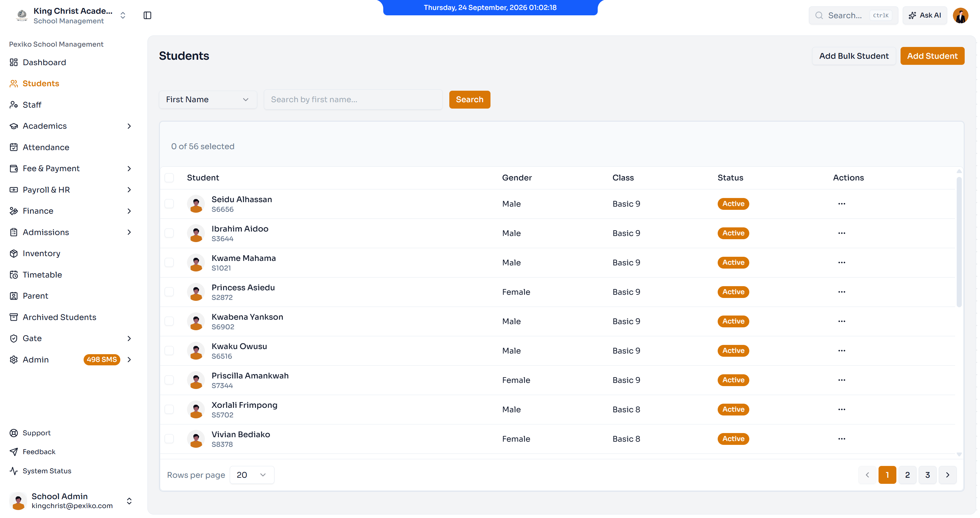Open Staff in the sidebar
980x518 pixels.
71,105
